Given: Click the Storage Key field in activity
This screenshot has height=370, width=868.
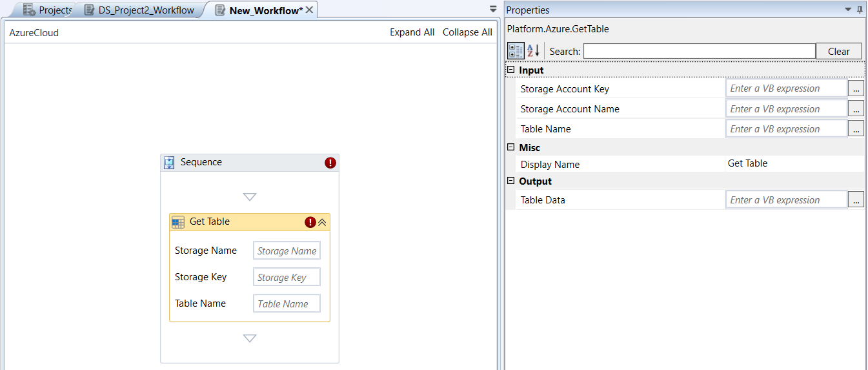Looking at the screenshot, I should 287,277.
